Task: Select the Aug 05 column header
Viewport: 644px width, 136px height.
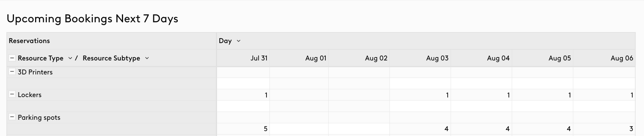Action: click(x=542, y=58)
